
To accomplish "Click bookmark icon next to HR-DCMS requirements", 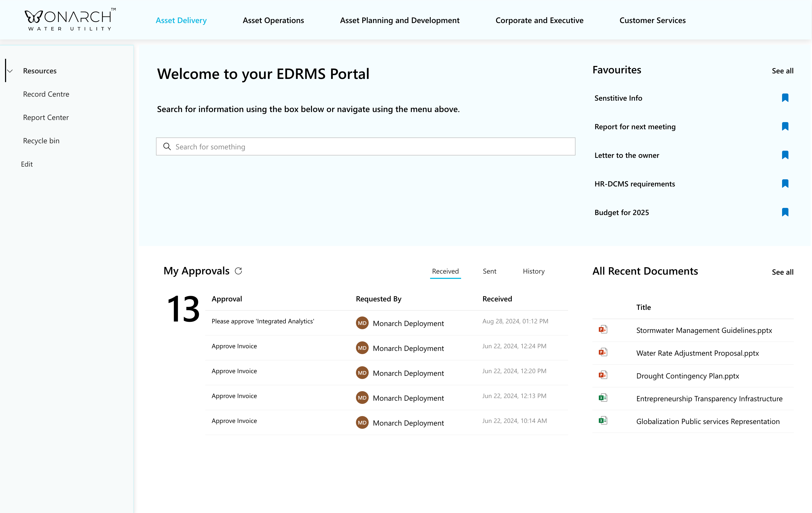I will click(785, 184).
